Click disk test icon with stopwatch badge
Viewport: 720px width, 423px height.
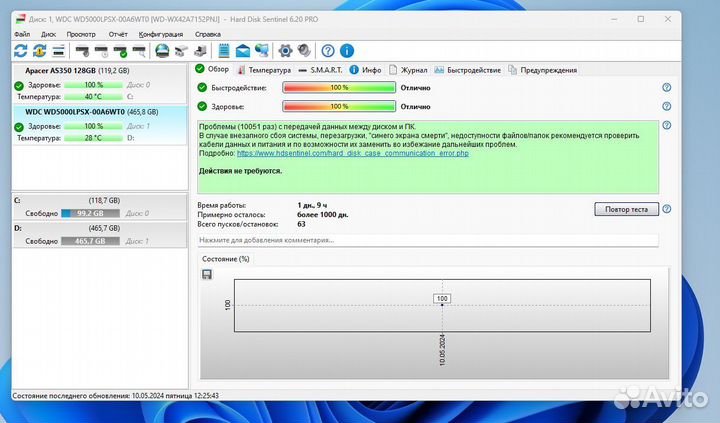(83, 51)
